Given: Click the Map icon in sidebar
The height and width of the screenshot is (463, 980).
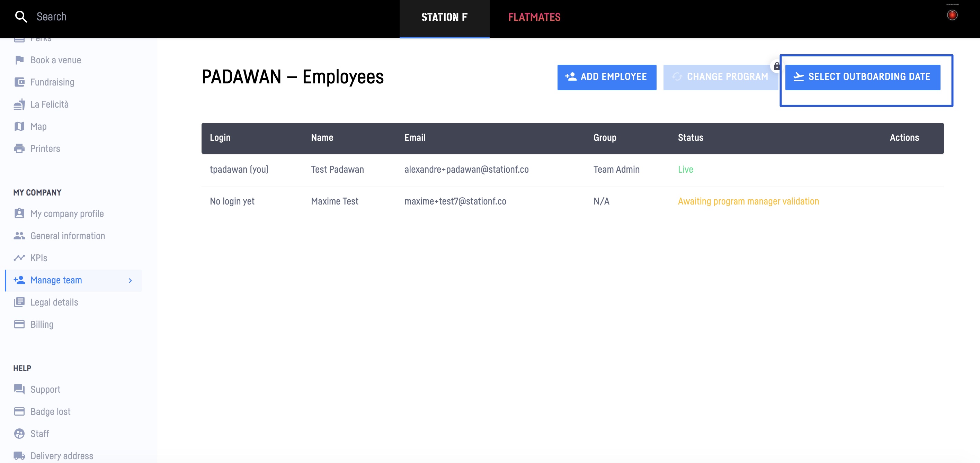Looking at the screenshot, I should (19, 126).
